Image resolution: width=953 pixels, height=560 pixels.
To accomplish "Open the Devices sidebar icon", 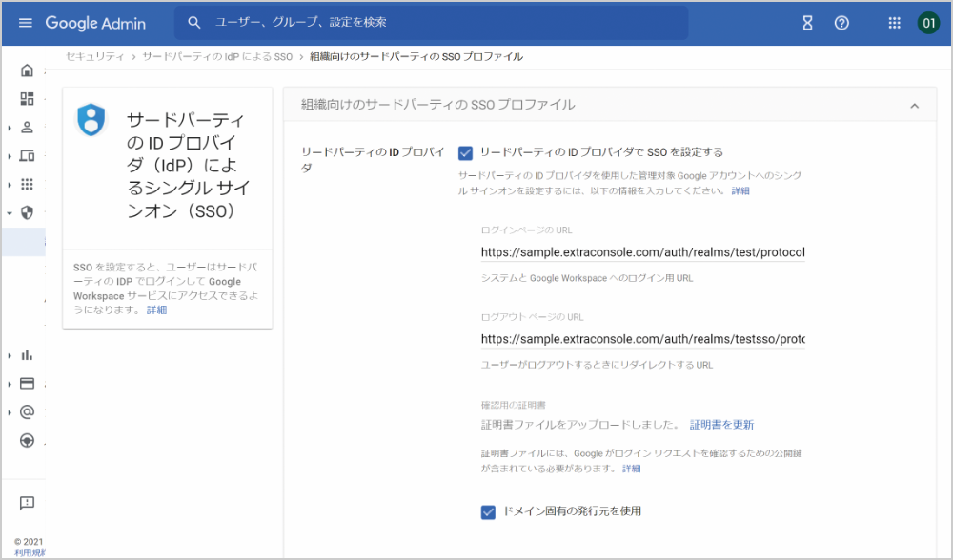I will 27,156.
